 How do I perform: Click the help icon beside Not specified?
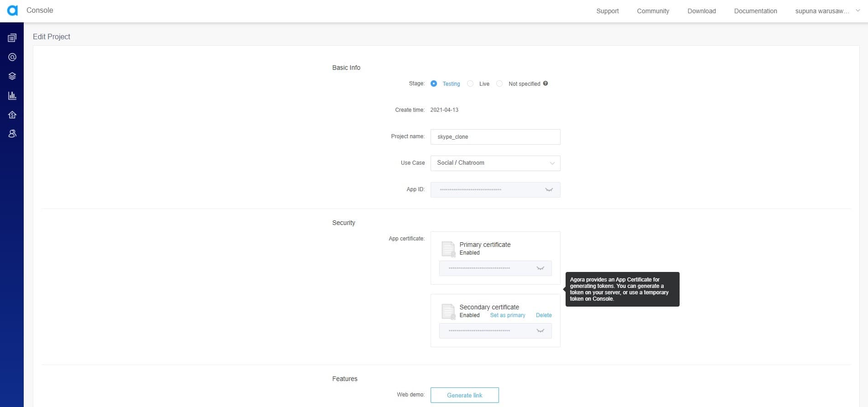tap(546, 83)
